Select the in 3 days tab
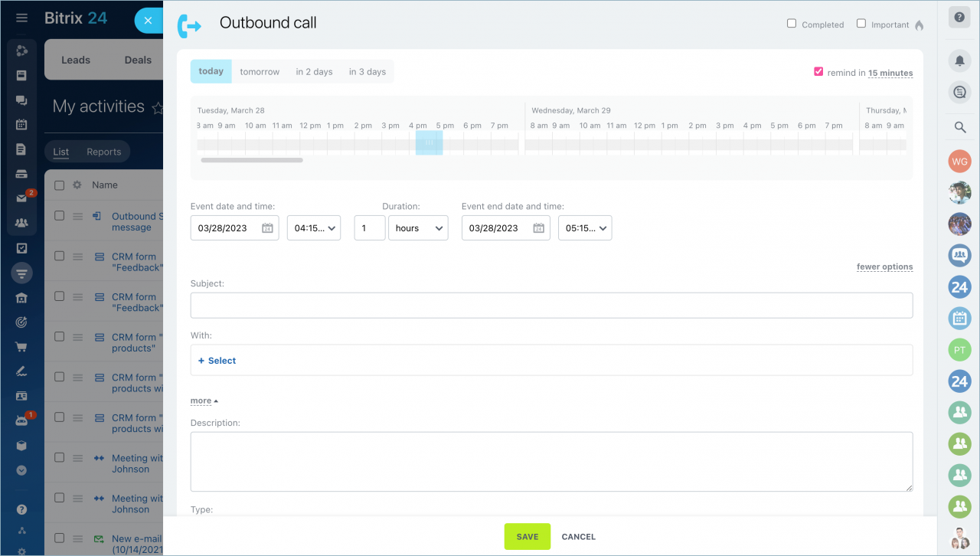This screenshot has width=980, height=556. (367, 71)
